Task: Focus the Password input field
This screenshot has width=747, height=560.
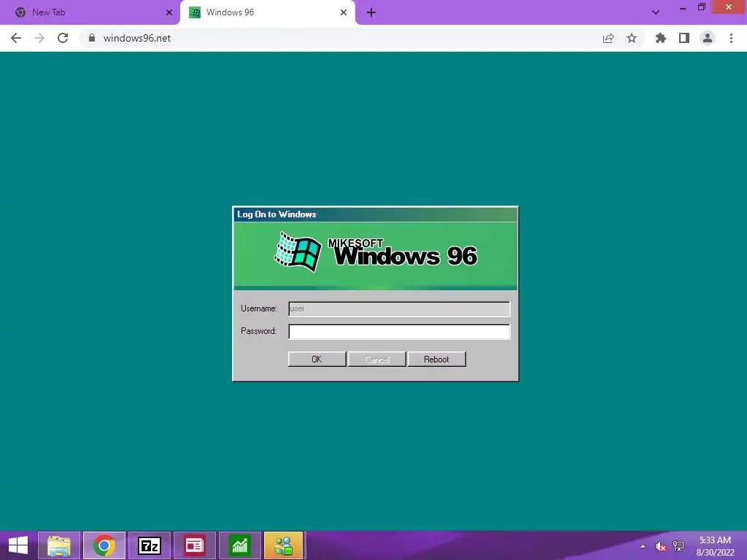Action: [399, 332]
